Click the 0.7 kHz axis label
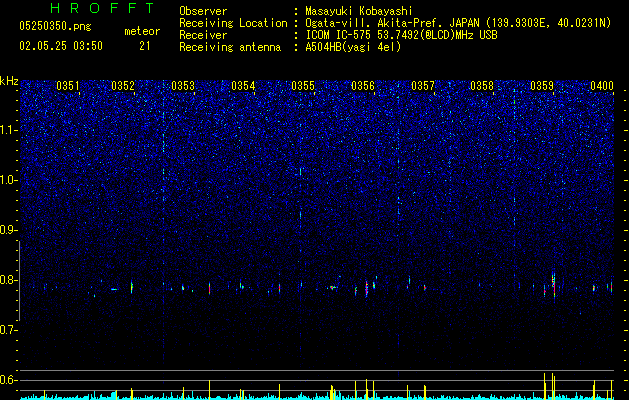Screen dimensions: 629x400 (8, 330)
